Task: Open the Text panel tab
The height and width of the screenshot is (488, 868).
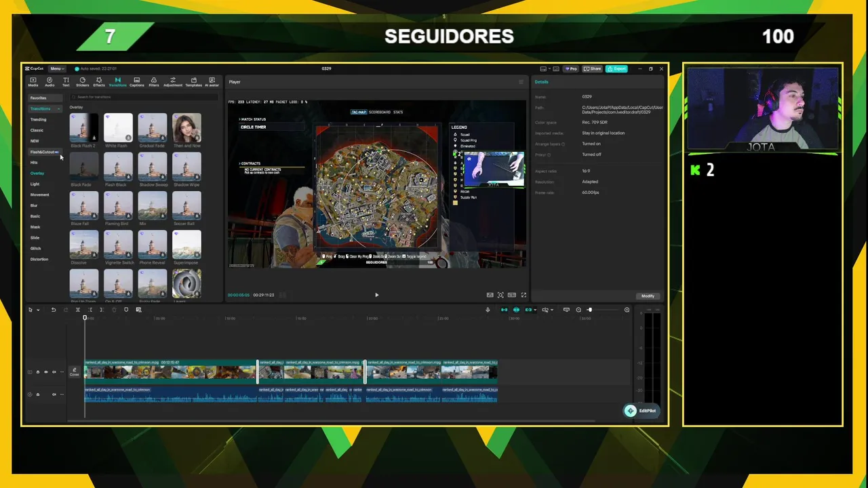Action: [x=66, y=81]
